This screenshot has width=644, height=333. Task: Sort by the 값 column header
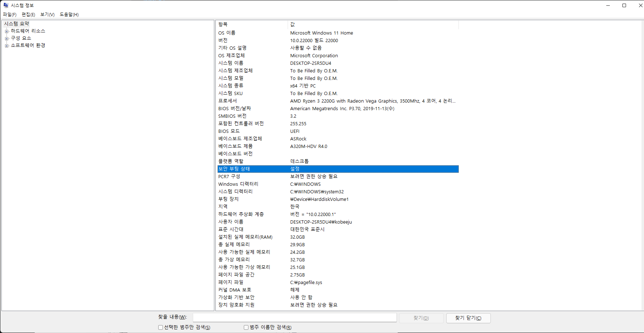click(x=373, y=24)
